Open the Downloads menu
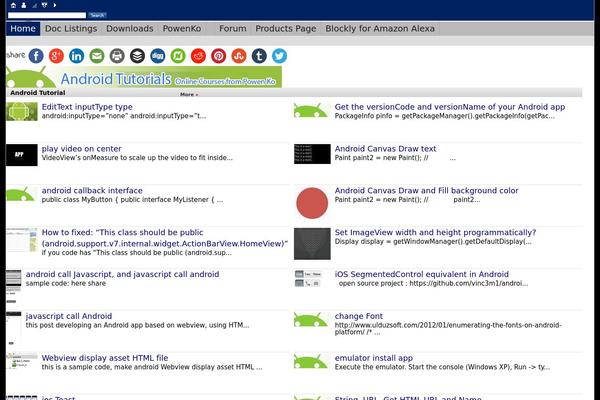Viewport: 600px width, 400px height. pos(130,29)
